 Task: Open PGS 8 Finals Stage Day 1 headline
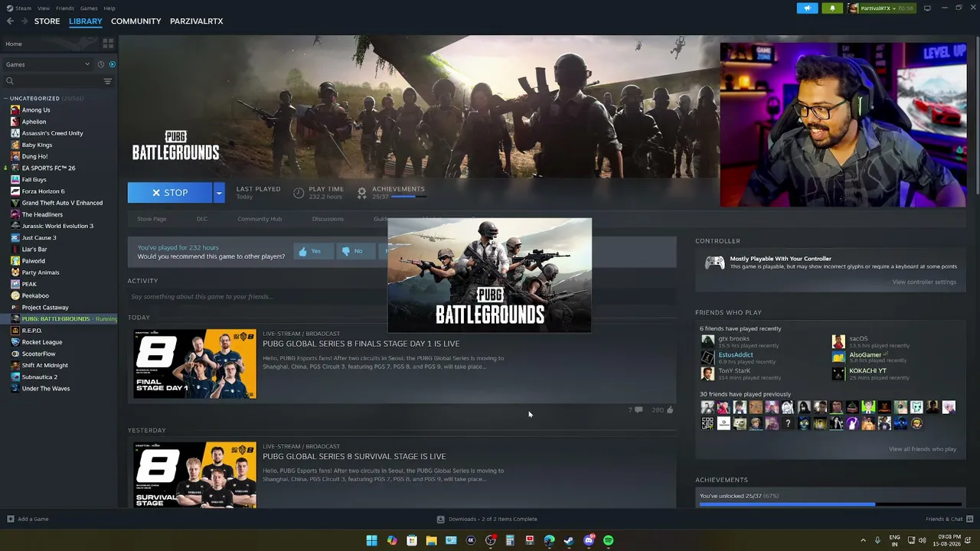(x=361, y=344)
